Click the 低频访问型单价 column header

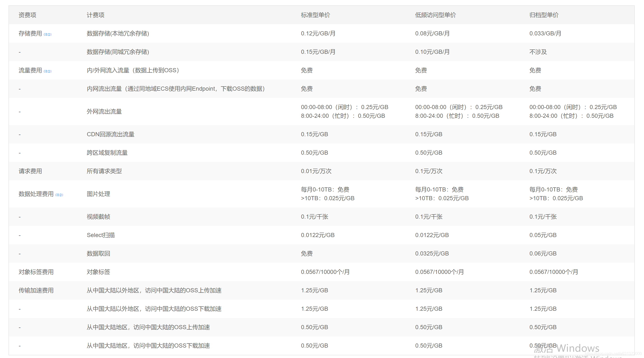click(x=435, y=15)
